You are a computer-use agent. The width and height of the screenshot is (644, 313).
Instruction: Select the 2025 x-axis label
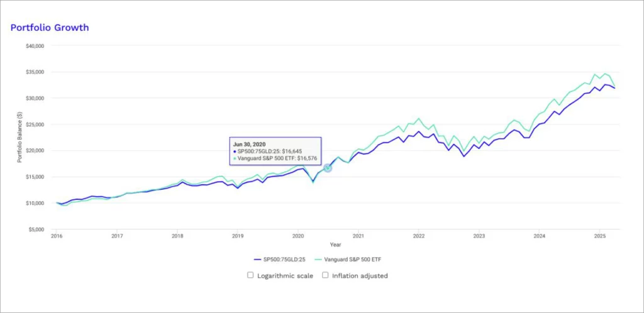[600, 236]
